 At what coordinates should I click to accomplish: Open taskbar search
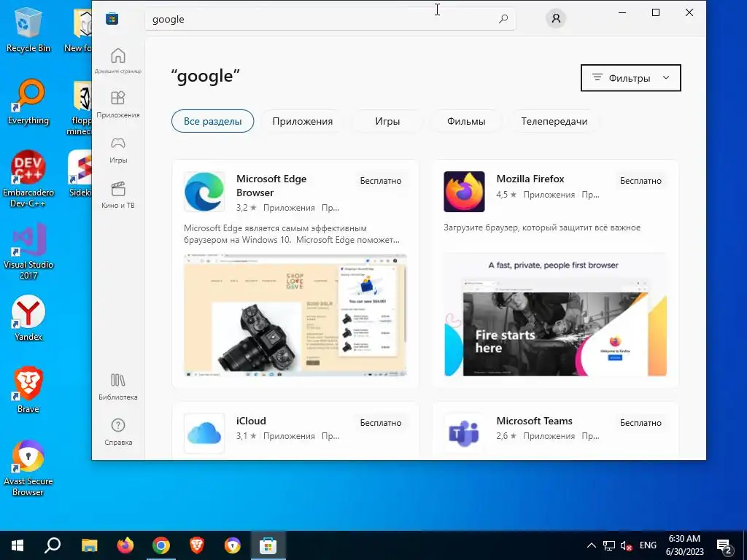point(53,545)
